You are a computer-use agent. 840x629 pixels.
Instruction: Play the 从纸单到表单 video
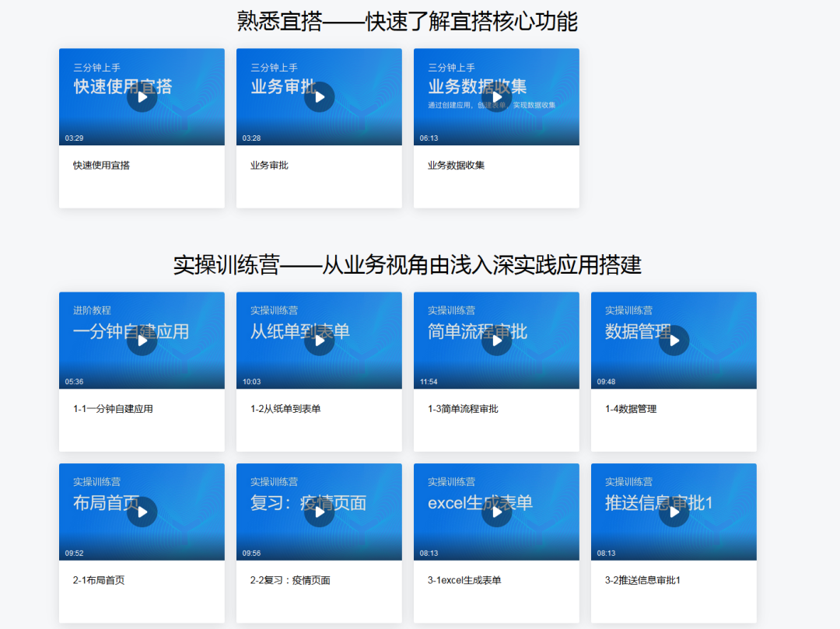click(320, 341)
